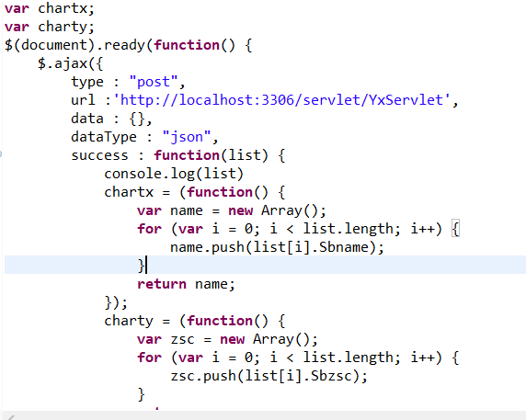Click the for loop above name.push
Image resolution: width=526 pixels, height=420 pixels.
click(x=298, y=229)
